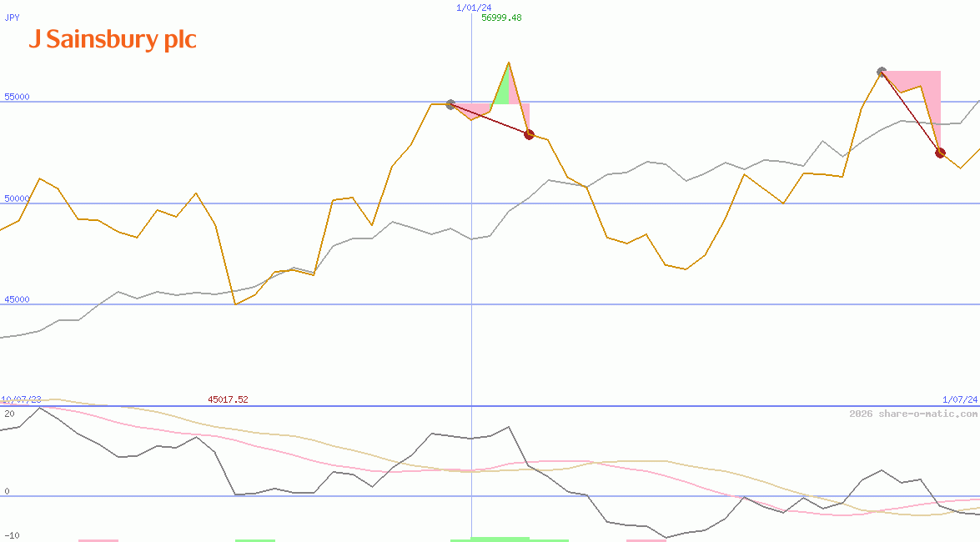
Task: Click the 20 indicator axis label
Action: pos(9,414)
